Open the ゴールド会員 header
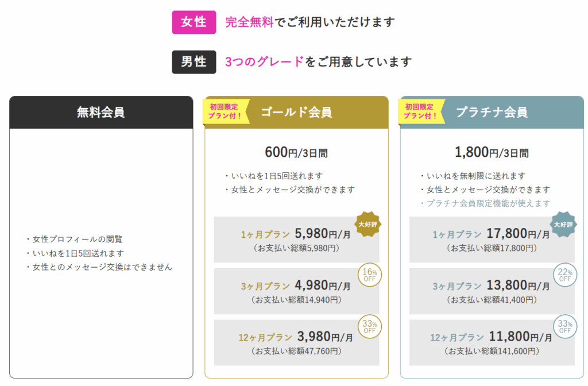Screen dimensions: 588x386 coord(296,112)
